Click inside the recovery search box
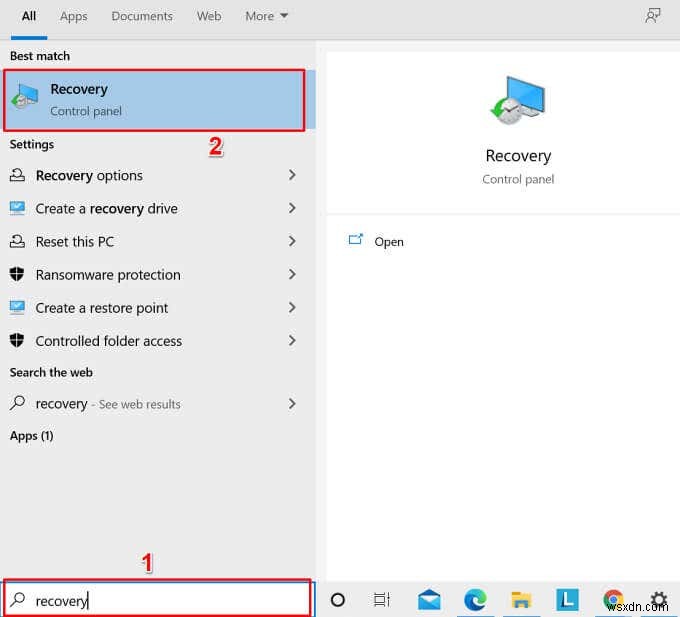The height and width of the screenshot is (617, 680). pos(158,600)
